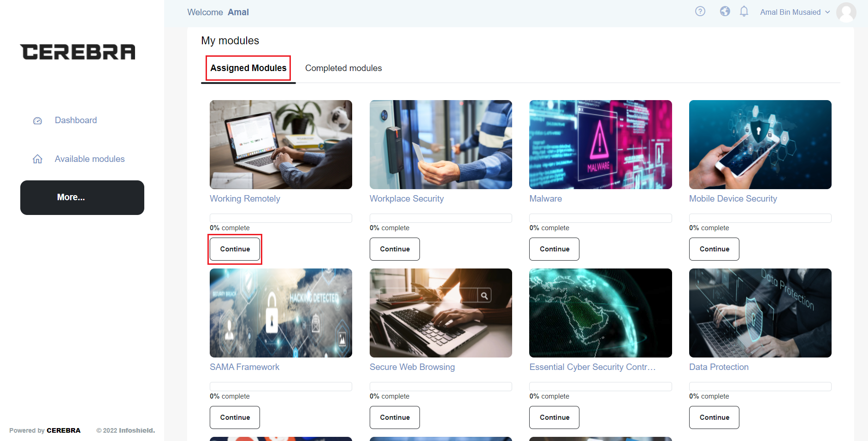
Task: Click the globe language icon
Action: (725, 12)
